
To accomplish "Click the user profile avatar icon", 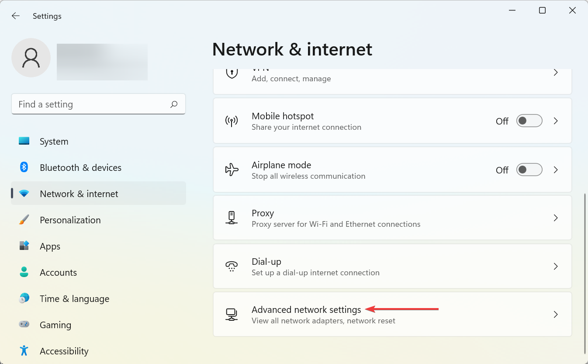I will pyautogui.click(x=31, y=58).
